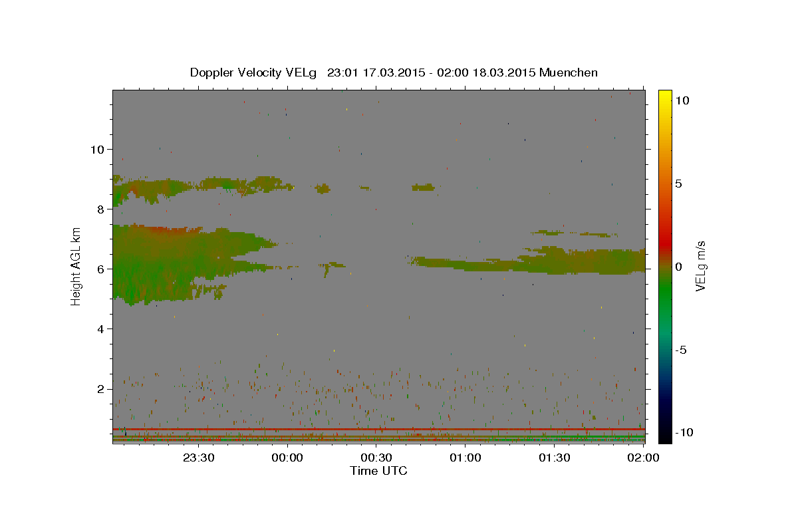Click the colorbar value -10 label

(x=684, y=433)
